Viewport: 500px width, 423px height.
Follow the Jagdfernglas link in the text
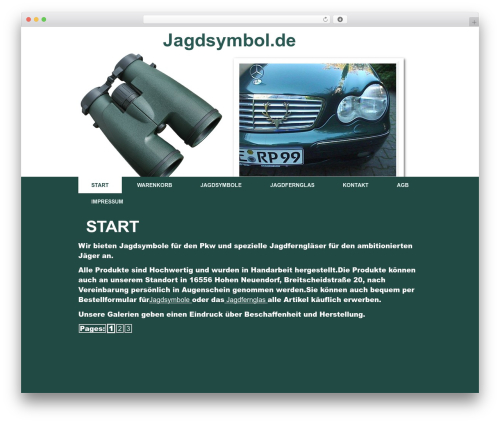[x=246, y=300]
